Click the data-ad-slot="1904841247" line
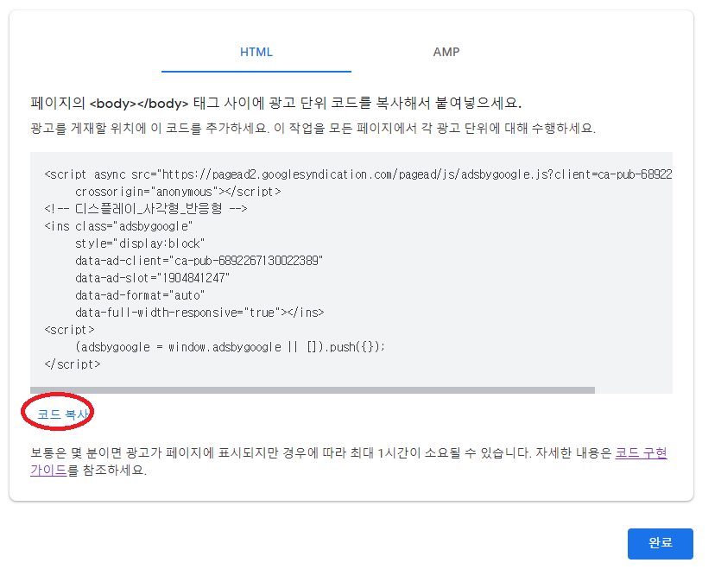The height and width of the screenshot is (588, 721). [x=152, y=278]
